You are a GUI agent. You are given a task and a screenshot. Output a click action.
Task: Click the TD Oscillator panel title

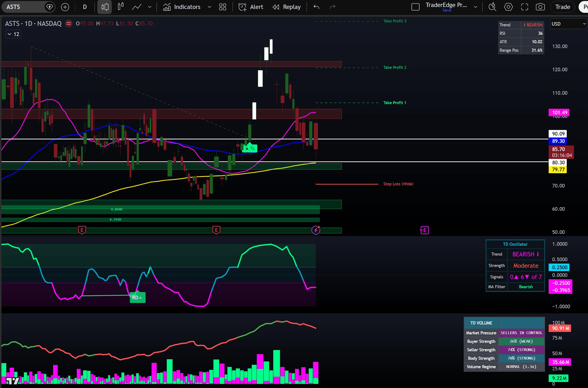pos(515,244)
